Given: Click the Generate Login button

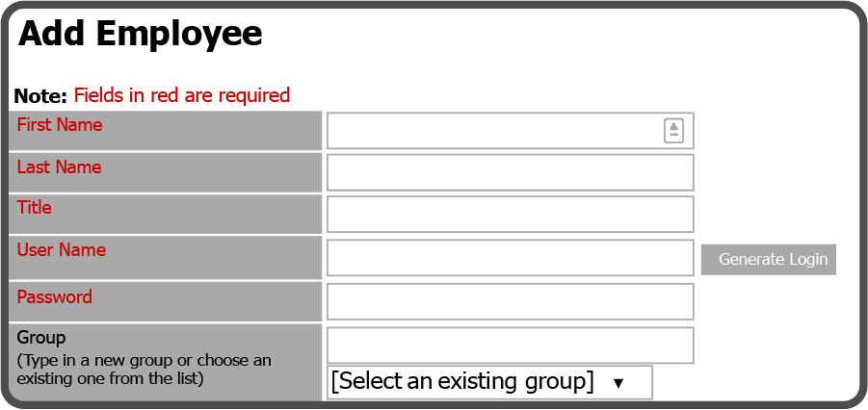Looking at the screenshot, I should coord(769,260).
